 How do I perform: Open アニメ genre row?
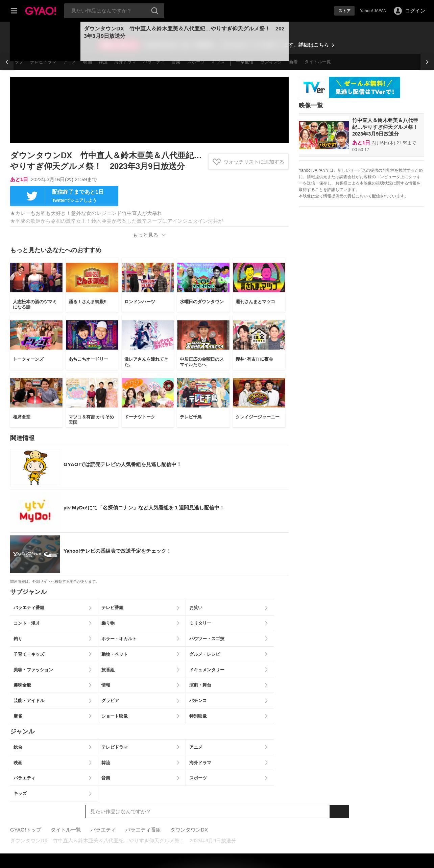click(230, 747)
